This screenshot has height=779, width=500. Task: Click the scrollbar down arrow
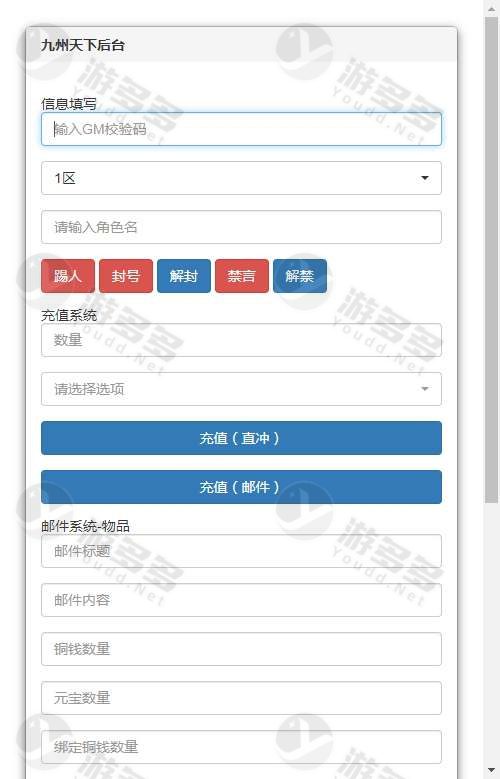491,771
